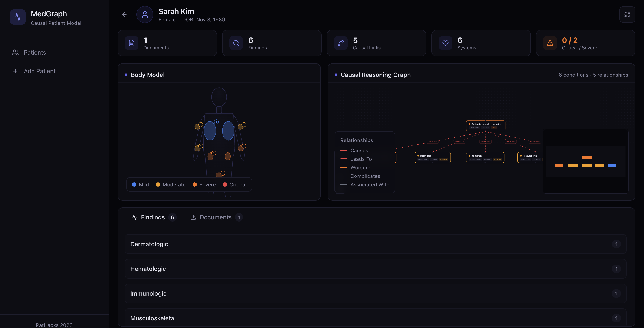Click the Causal graph minimap thumbnail
644x328 pixels.
[x=585, y=161]
